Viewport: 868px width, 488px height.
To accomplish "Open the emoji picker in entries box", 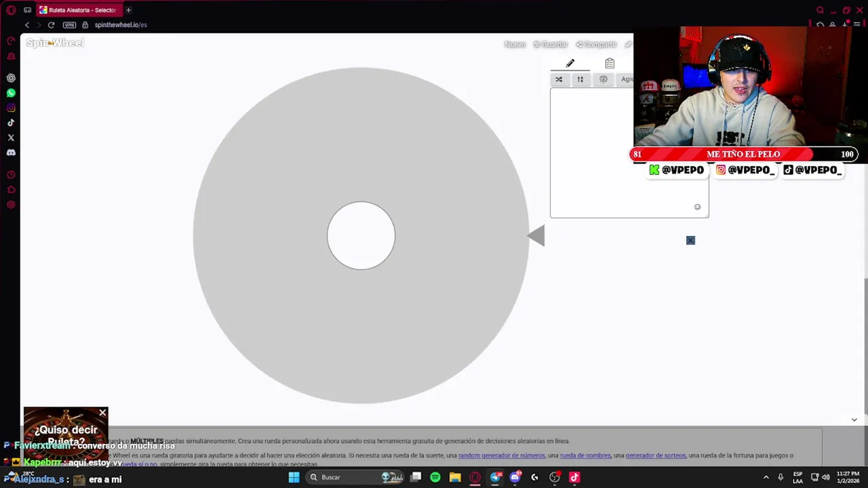I will (x=697, y=207).
